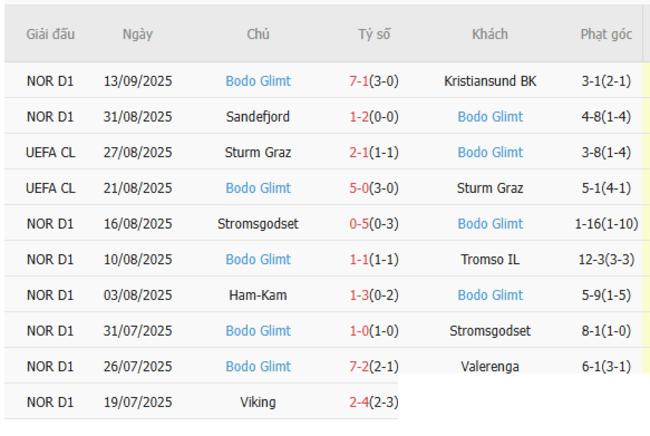The width and height of the screenshot is (650, 436).
Task: Open the 0-5 Stromsgodset match score
Action: tap(359, 224)
